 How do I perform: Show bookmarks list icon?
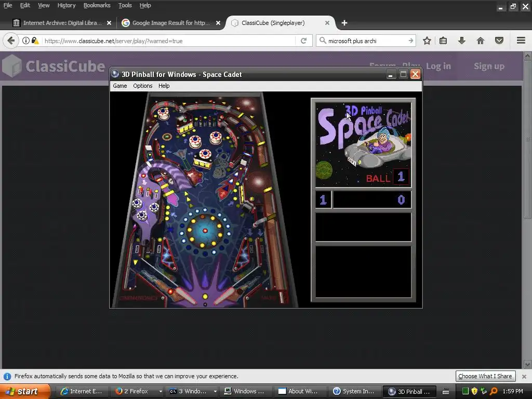point(443,41)
